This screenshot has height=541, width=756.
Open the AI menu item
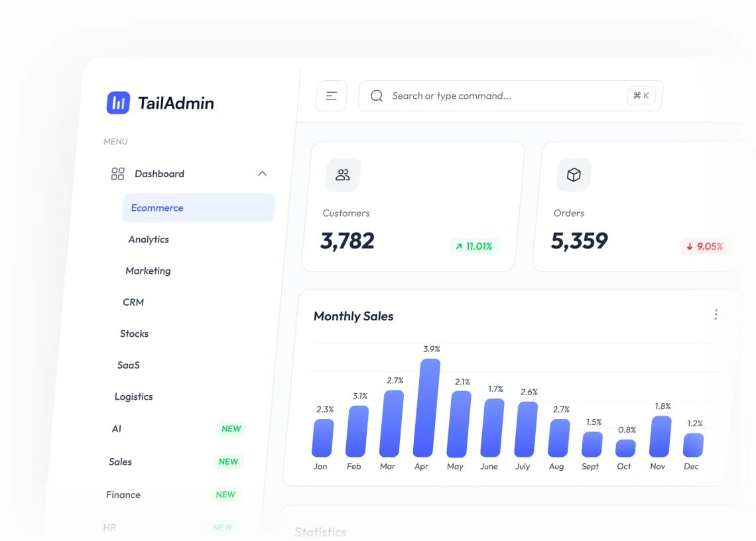117,429
